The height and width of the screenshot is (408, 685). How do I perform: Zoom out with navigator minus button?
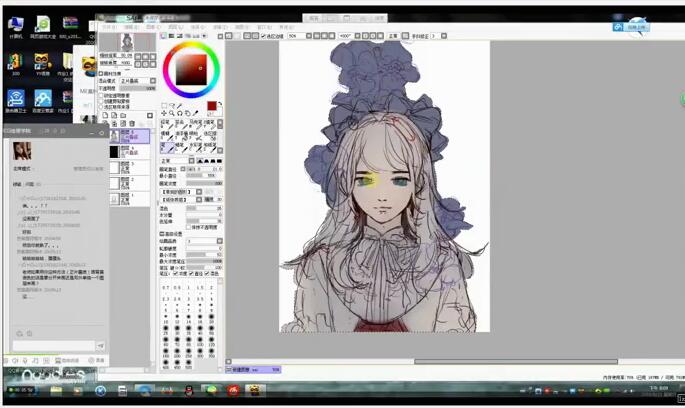coord(138,56)
